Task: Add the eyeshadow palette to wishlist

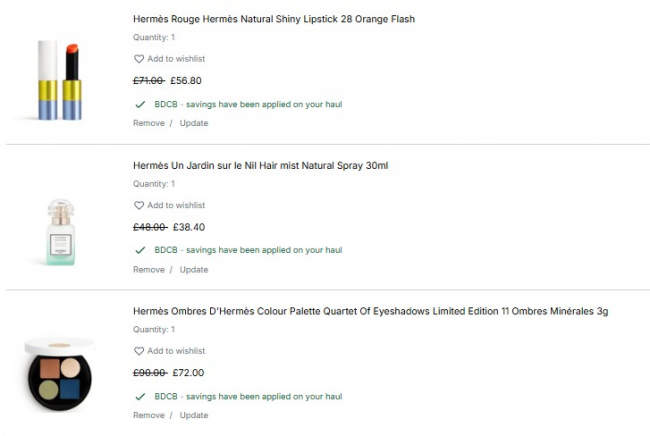Action: pos(176,351)
